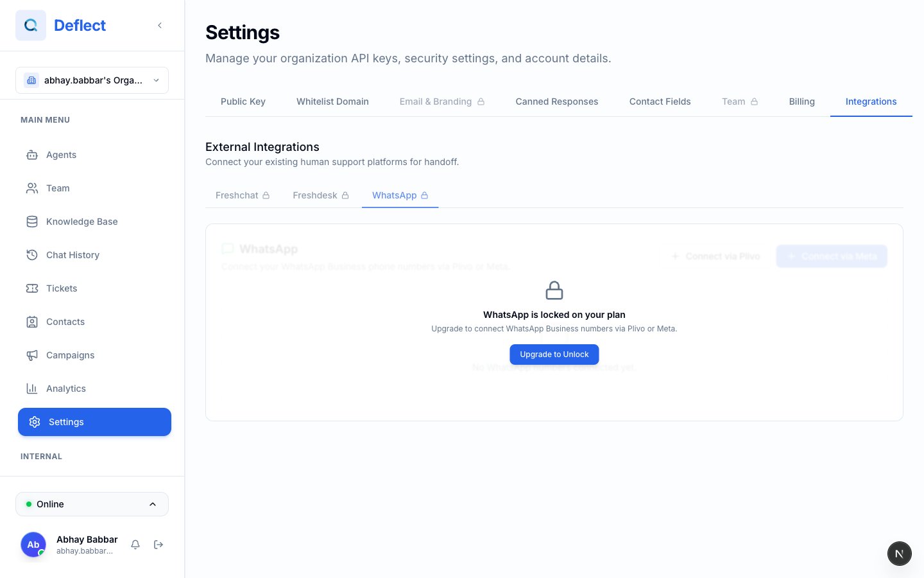Open Knowledge Base page
924x578 pixels.
pyautogui.click(x=94, y=222)
